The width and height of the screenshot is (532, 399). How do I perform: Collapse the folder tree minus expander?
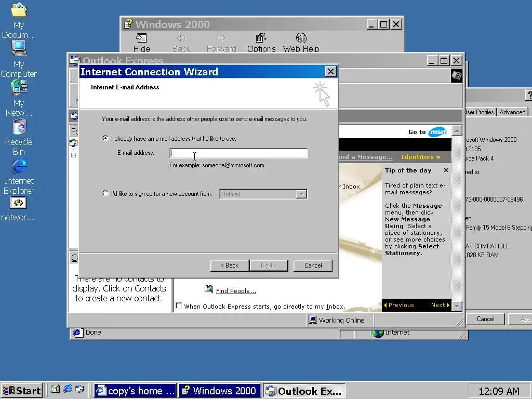(73, 155)
